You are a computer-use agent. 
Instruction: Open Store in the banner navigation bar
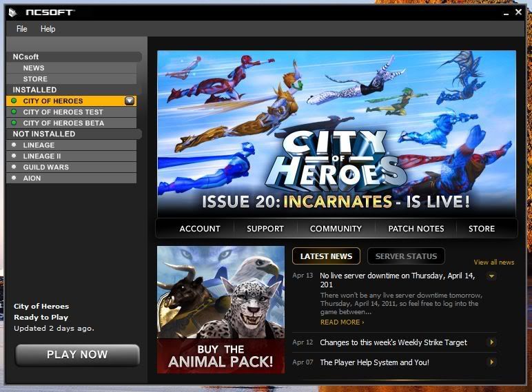point(482,229)
